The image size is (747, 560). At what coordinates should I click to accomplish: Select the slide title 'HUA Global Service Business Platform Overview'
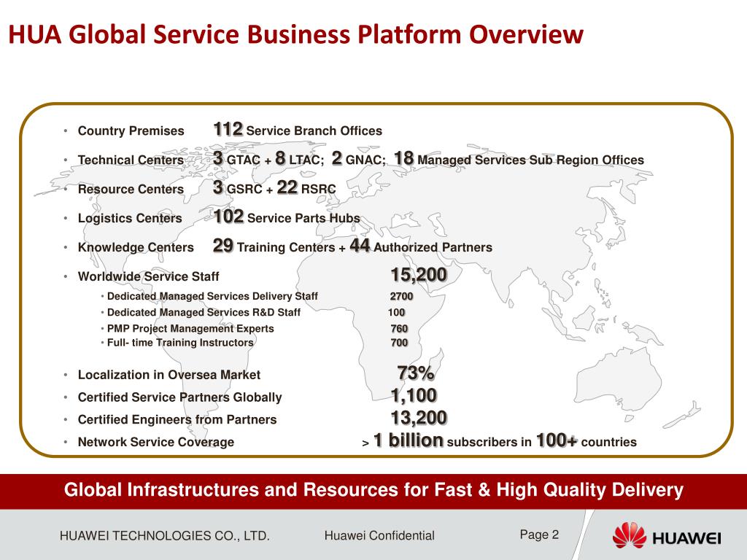(x=296, y=34)
